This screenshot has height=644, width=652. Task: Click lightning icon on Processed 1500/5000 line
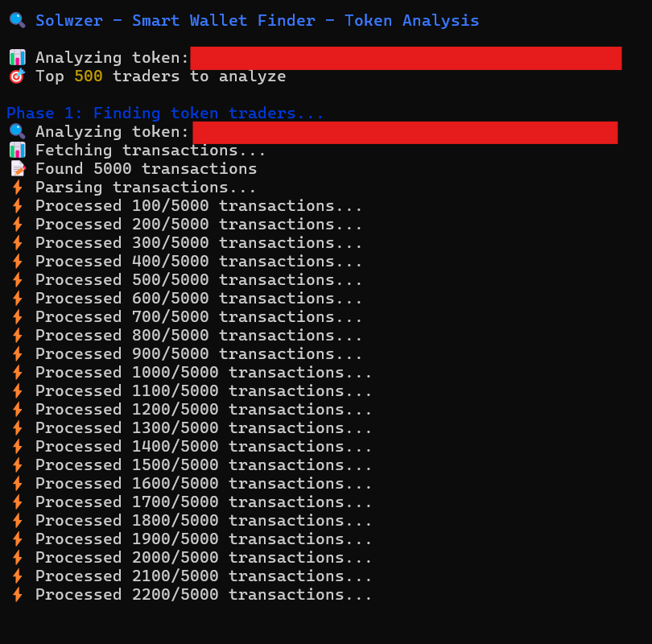[x=17, y=464]
